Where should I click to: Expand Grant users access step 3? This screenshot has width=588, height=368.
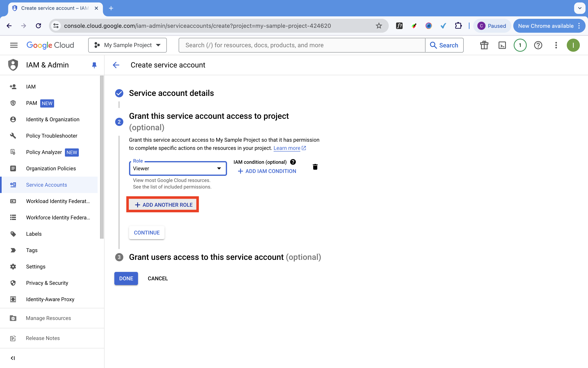coord(225,257)
